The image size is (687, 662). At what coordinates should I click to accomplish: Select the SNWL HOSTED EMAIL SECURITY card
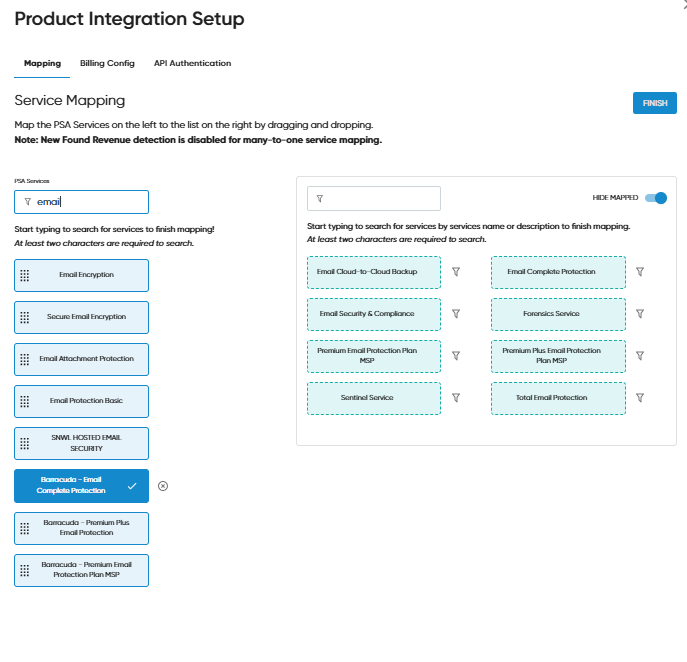coord(81,444)
